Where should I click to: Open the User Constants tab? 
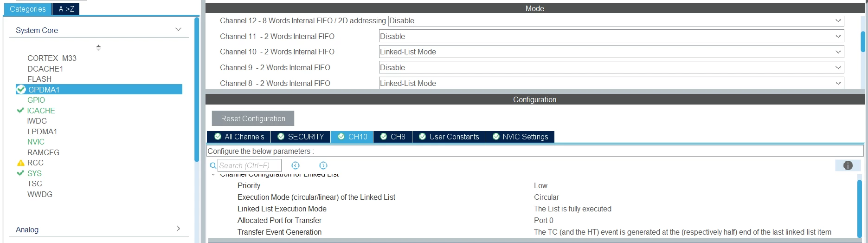pyautogui.click(x=449, y=137)
